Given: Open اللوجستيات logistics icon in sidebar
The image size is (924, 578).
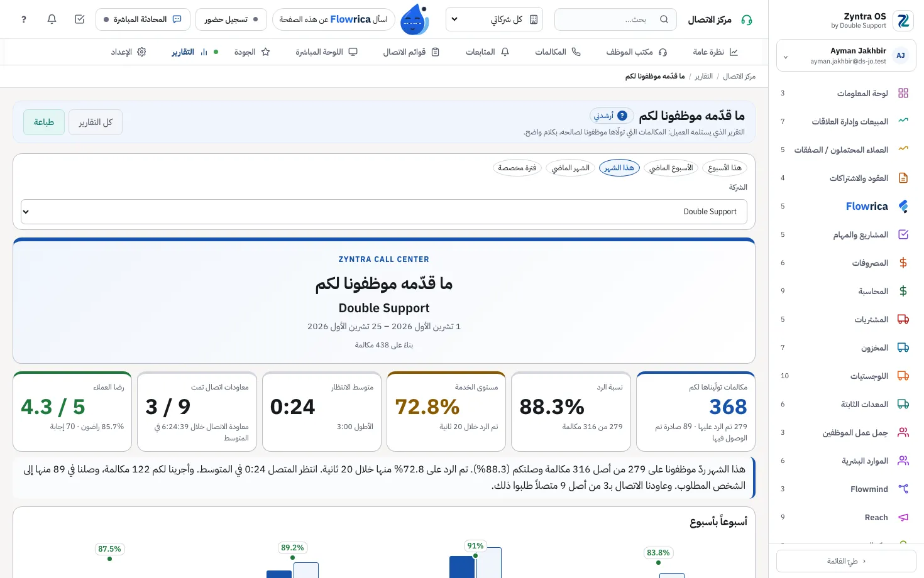Looking at the screenshot, I should [903, 376].
